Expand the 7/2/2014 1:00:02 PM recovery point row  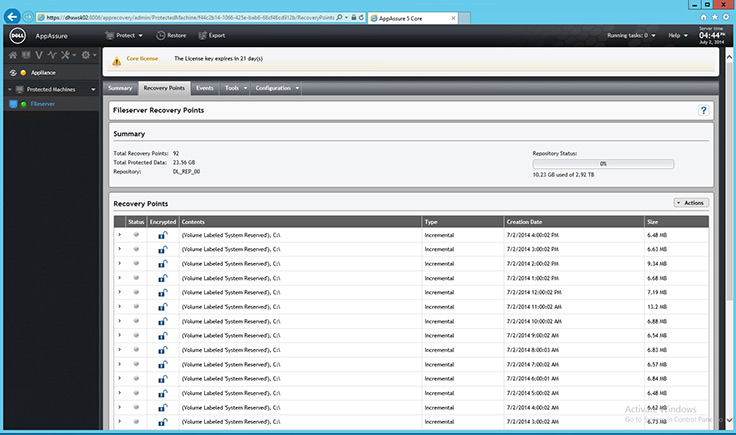point(120,278)
